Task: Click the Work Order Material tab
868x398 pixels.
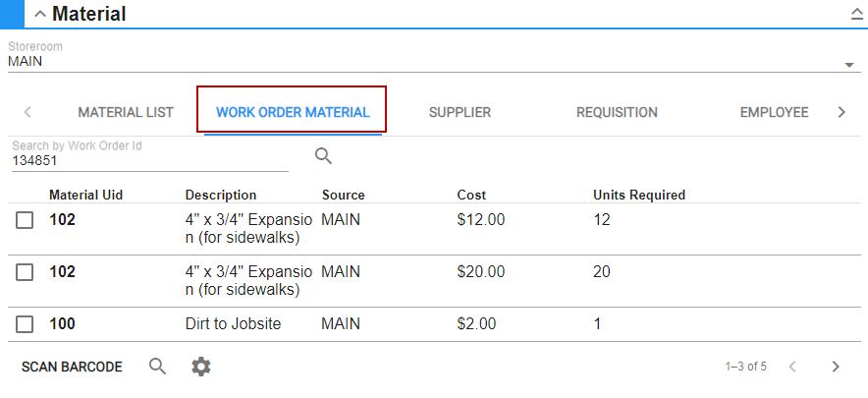Action: click(293, 112)
